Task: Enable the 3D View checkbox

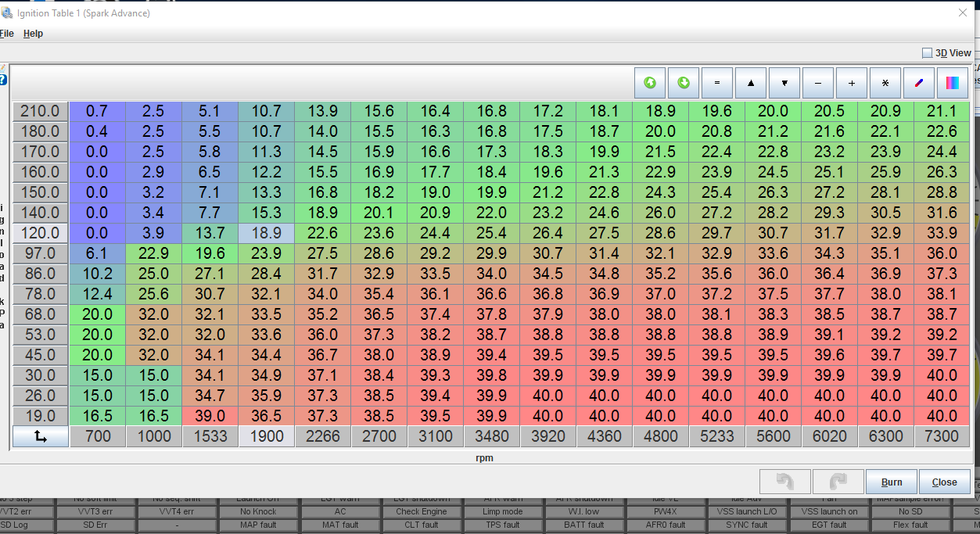Action: pyautogui.click(x=927, y=53)
